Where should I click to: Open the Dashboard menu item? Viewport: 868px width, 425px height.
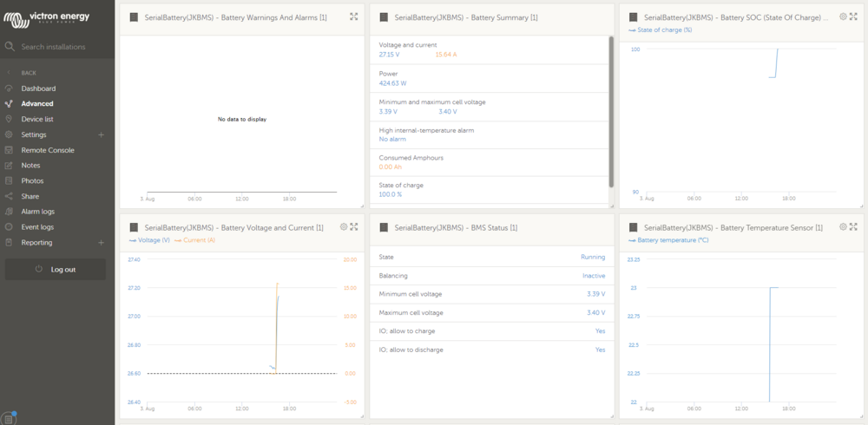click(38, 88)
